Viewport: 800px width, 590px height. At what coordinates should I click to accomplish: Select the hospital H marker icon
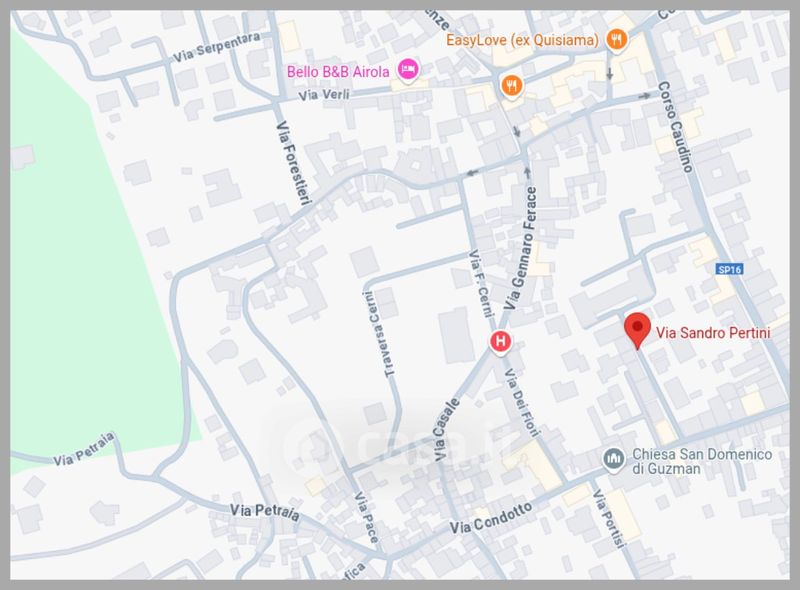(x=501, y=341)
